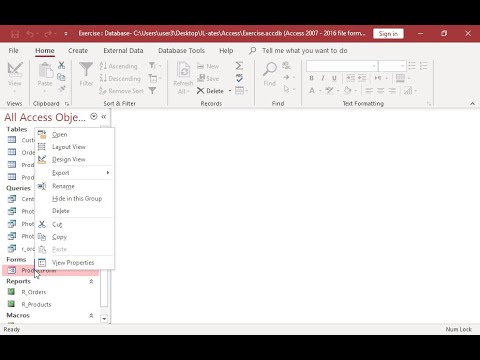480x360 pixels.
Task: Select Hide in this Group
Action: click(75, 199)
